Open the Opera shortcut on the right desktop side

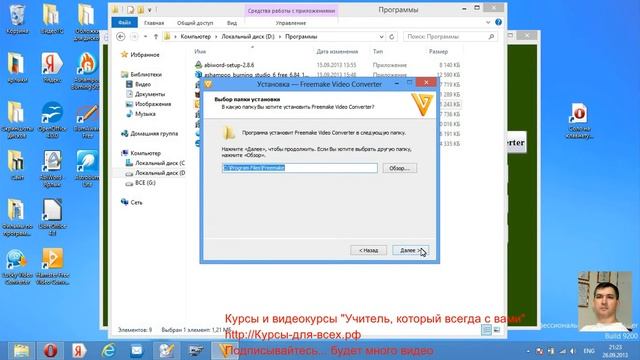pos(579,122)
